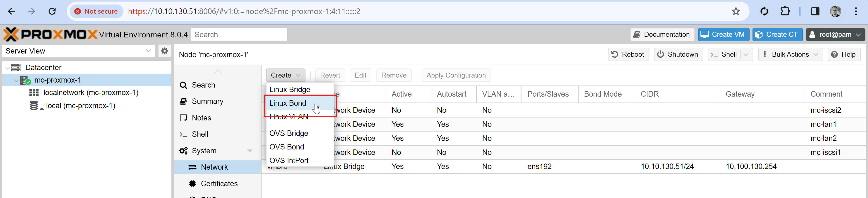Sort by Ports/Slaves column header
This screenshot has width=868, height=198.
pos(550,94)
